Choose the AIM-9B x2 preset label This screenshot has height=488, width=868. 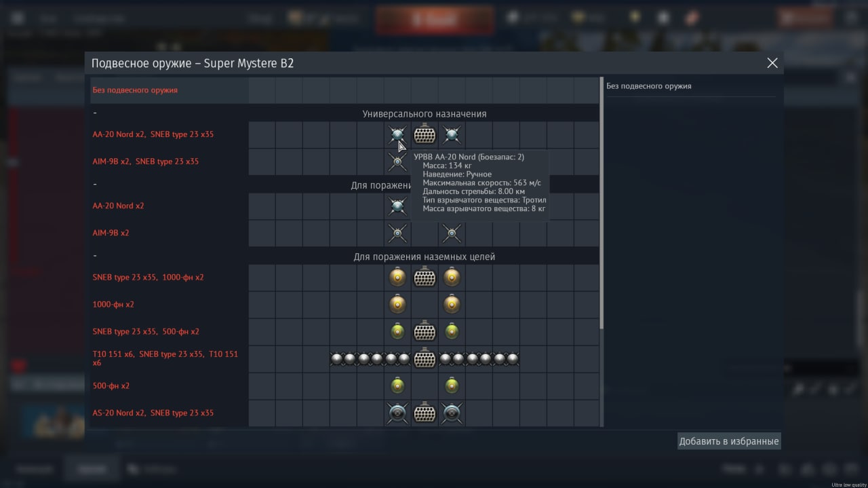tap(111, 233)
